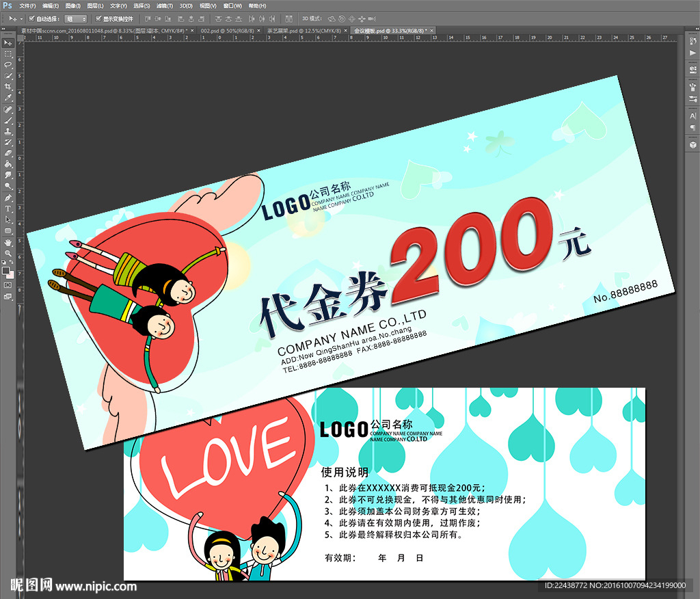Viewport: 700px width, 599px height.
Task: Swap foreground and background colors
Action: tap(11, 262)
